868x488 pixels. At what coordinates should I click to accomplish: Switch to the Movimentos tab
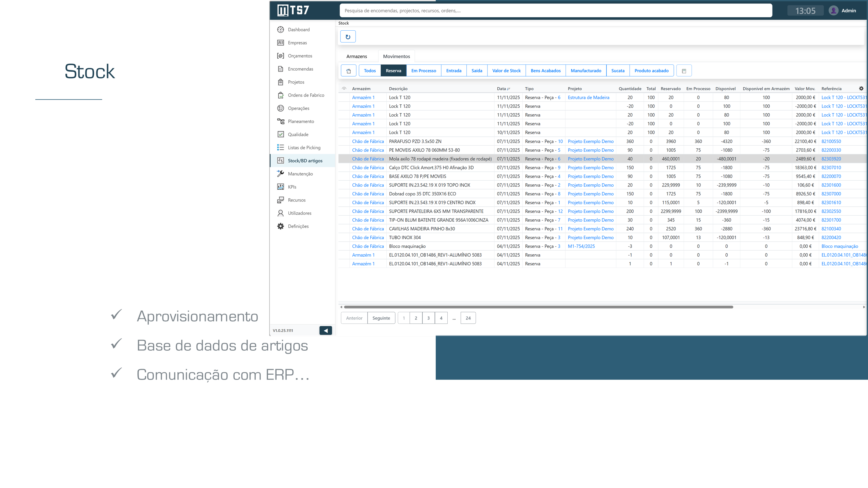[x=396, y=56]
